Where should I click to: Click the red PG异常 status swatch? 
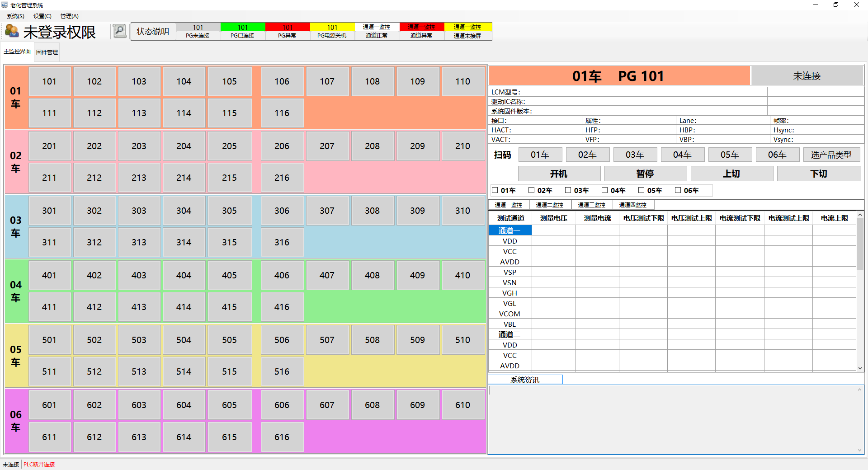coord(287,31)
